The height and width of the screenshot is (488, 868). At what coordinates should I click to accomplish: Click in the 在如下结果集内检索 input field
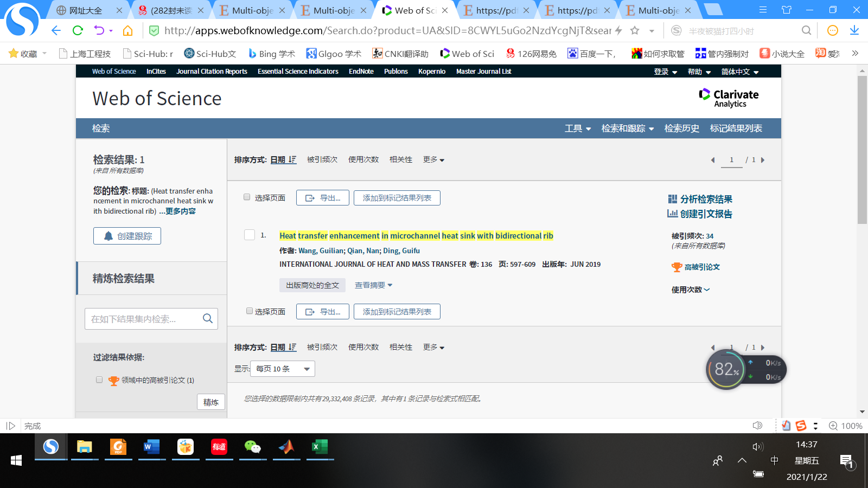click(142, 319)
